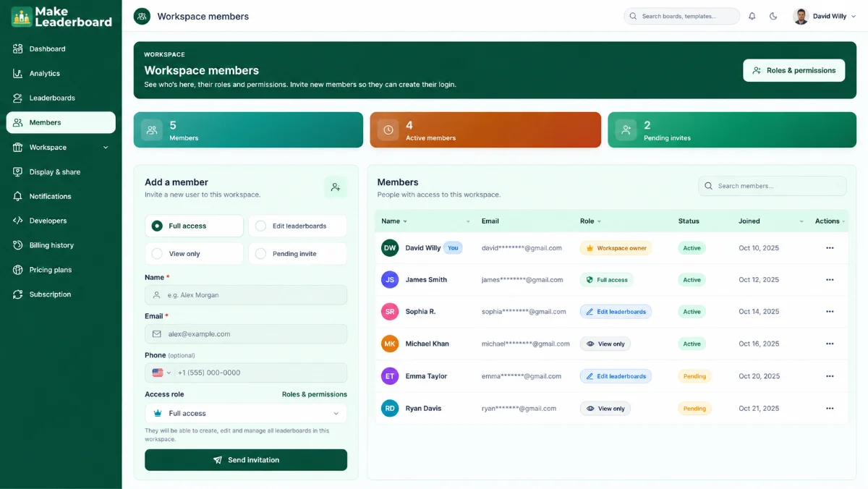The height and width of the screenshot is (489, 868).
Task: Click the Actions column header dropdown
Action: coord(830,221)
